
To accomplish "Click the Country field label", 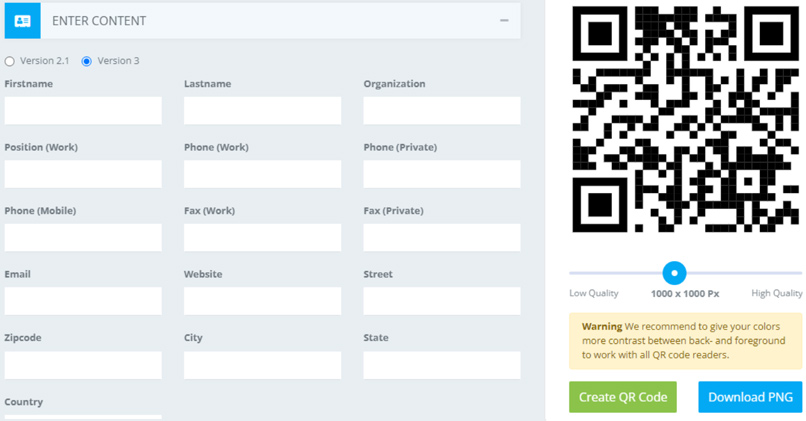I will click(24, 401).
